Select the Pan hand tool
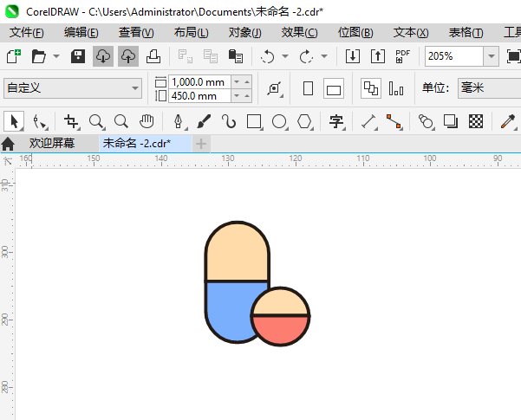Image resolution: width=521 pixels, height=420 pixels. pos(147,121)
